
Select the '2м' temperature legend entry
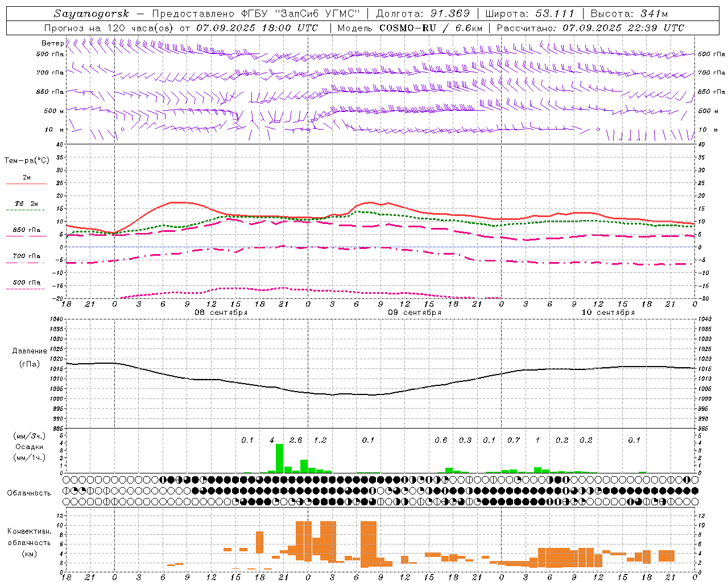click(27, 178)
